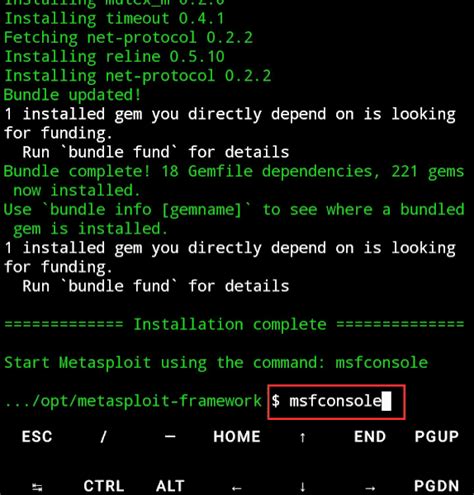Tap the PGDN key
This screenshot has height=495, width=474.
[x=436, y=486]
